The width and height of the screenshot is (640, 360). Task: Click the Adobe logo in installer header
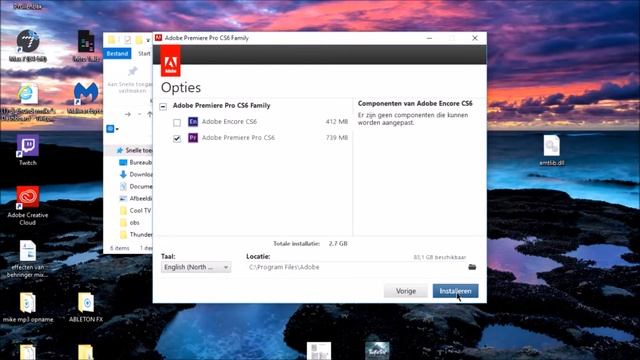[x=170, y=61]
